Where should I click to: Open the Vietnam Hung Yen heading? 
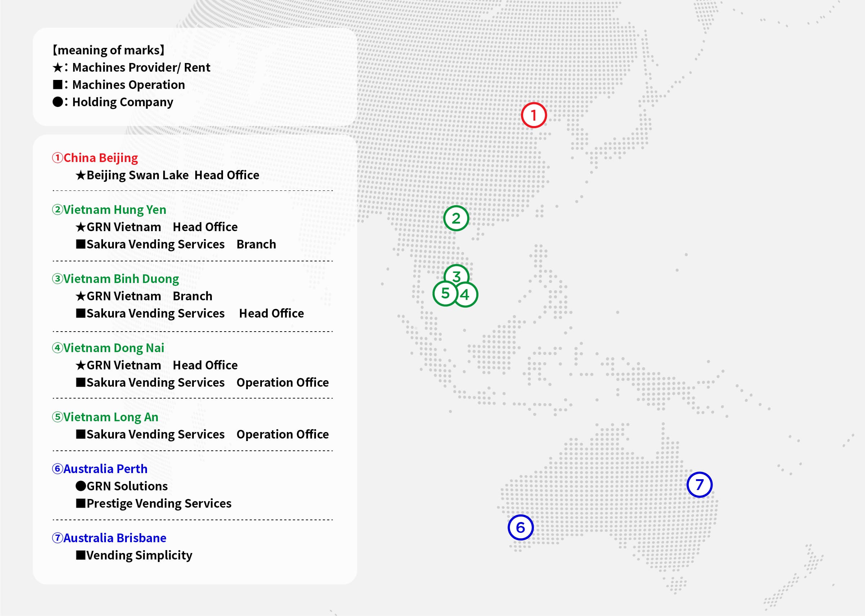tap(109, 210)
